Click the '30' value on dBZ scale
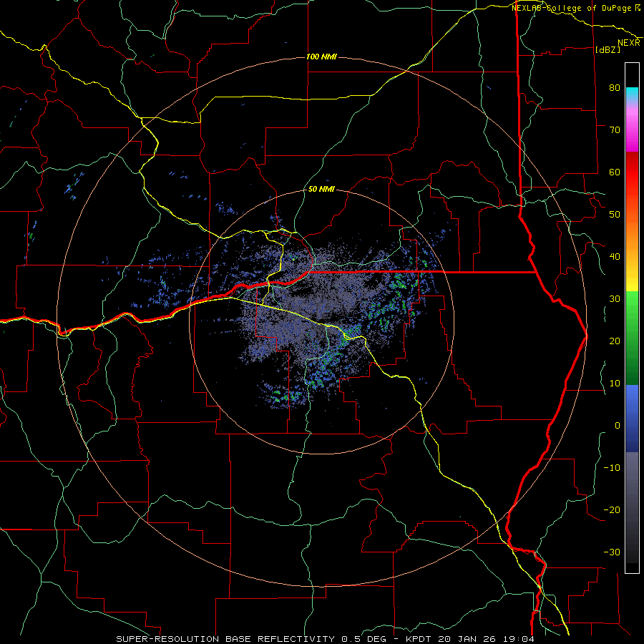 (x=615, y=298)
